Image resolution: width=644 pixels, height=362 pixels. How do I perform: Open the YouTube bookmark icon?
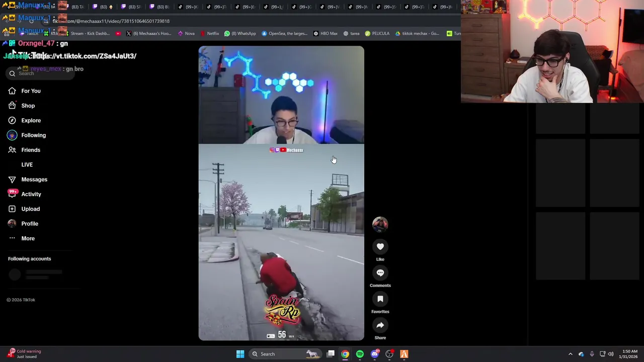click(118, 34)
